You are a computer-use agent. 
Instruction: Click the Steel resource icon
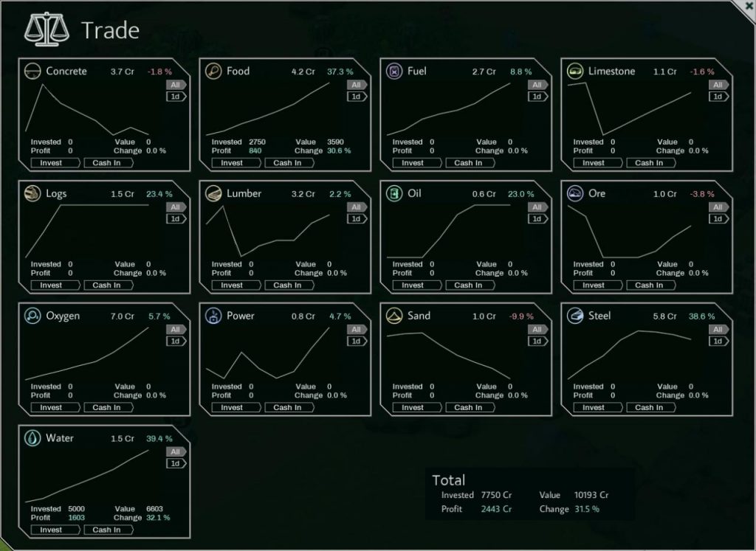point(575,316)
